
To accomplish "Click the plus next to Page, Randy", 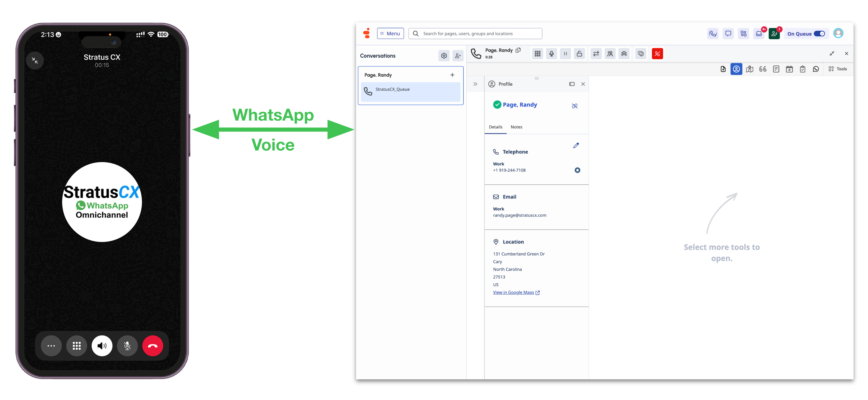I will (452, 75).
